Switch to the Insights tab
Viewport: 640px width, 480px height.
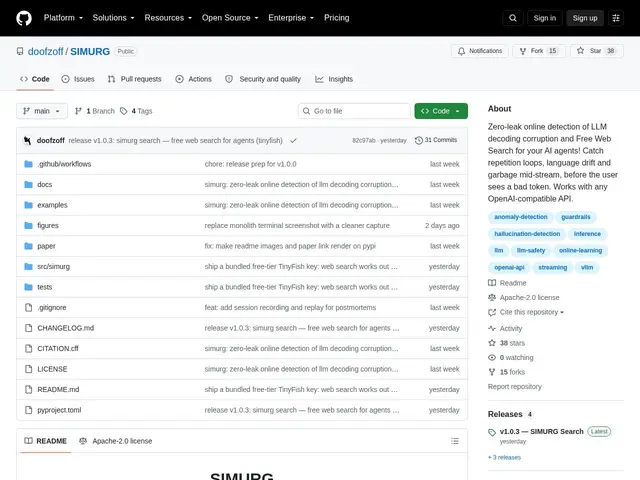tap(334, 79)
